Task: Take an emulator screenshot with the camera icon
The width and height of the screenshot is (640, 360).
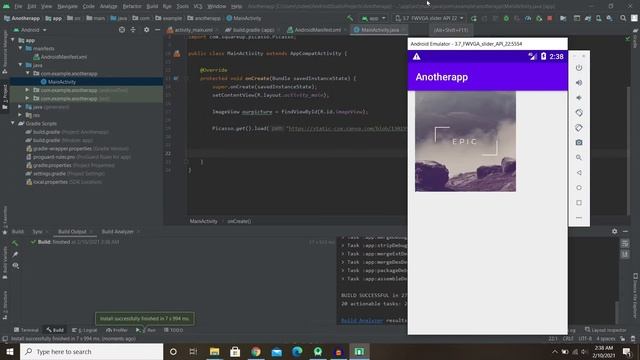Action: (x=579, y=142)
